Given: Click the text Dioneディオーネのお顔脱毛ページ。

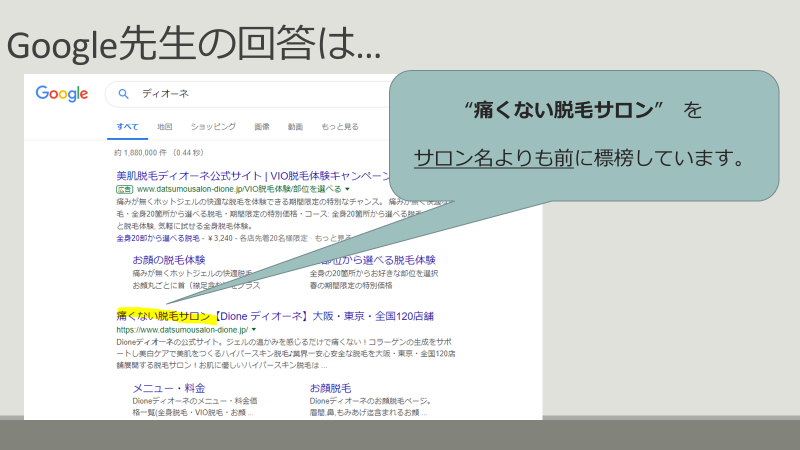Looking at the screenshot, I should [x=372, y=401].
